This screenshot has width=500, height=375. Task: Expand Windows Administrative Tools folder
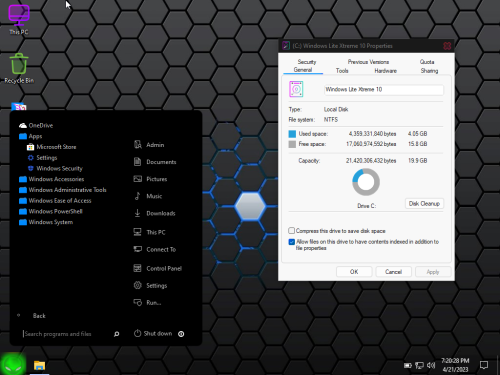(x=63, y=190)
